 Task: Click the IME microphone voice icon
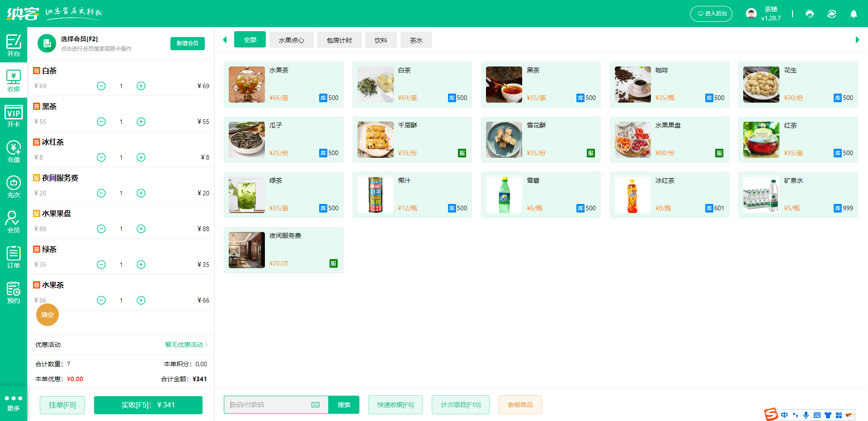click(806, 415)
